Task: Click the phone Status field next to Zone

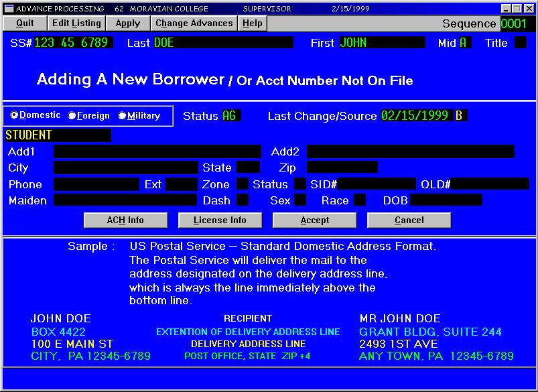Action: click(x=300, y=184)
